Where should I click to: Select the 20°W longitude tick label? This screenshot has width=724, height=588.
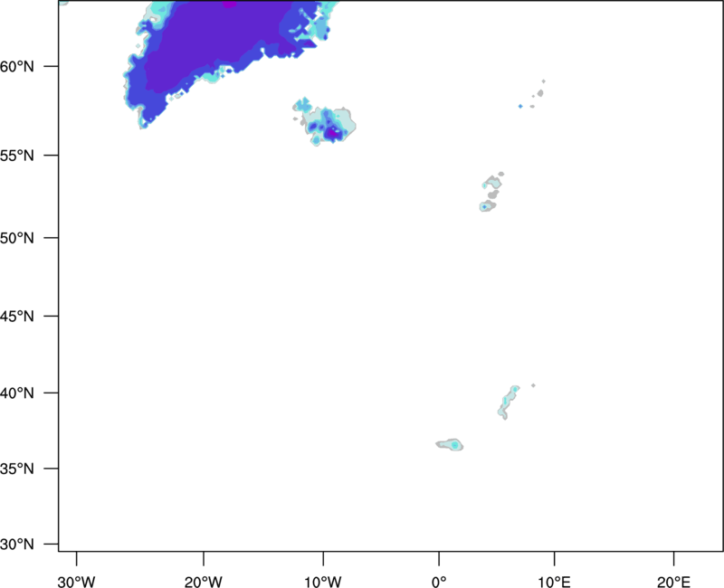click(203, 580)
